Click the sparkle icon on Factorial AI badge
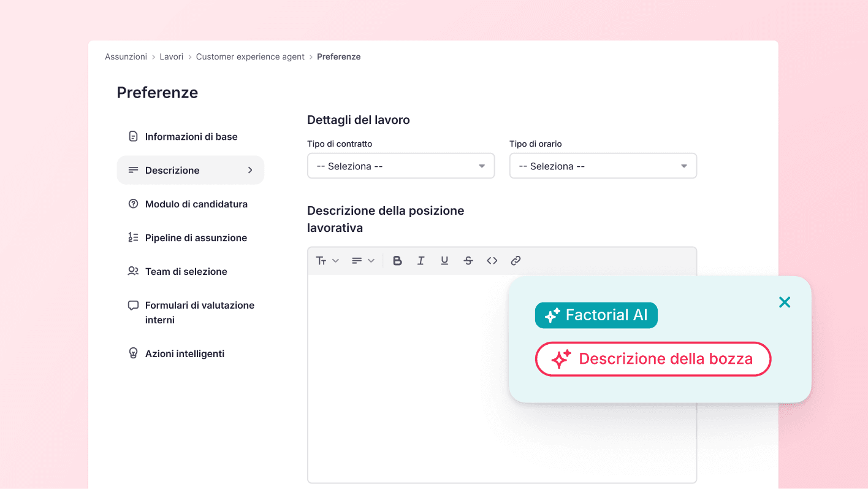The width and height of the screenshot is (868, 489). click(x=552, y=315)
